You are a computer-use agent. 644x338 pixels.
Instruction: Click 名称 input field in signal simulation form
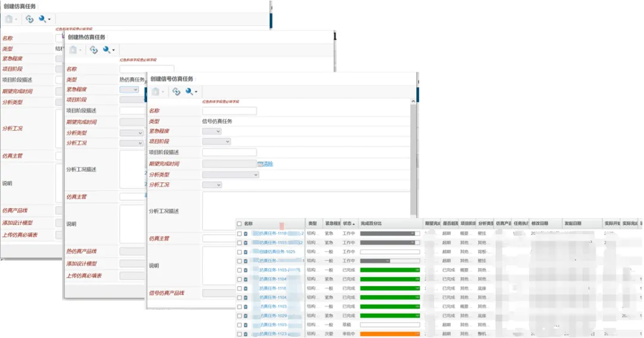click(230, 111)
